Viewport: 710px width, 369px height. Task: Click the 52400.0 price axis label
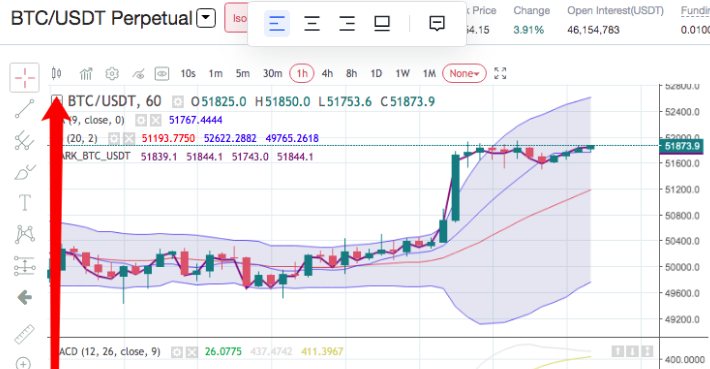[x=682, y=112]
